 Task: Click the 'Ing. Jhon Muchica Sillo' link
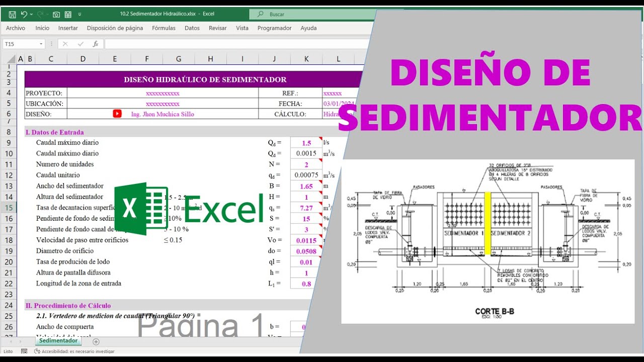[163, 114]
